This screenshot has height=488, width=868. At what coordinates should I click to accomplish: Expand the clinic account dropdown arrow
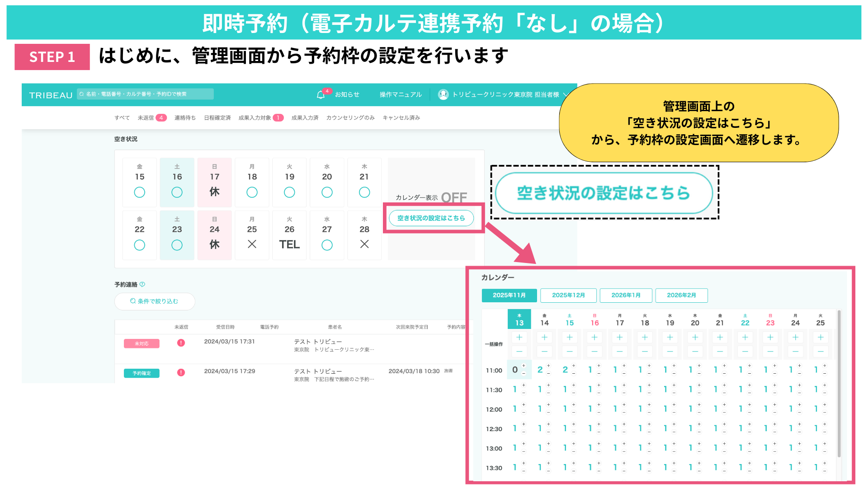(565, 94)
